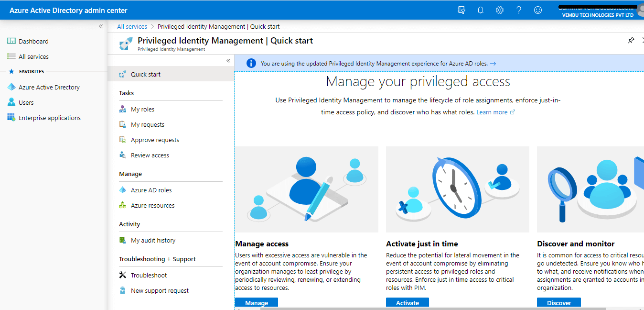The image size is (644, 310).
Task: Click the Enterprise applications grid icon
Action: coord(11,118)
